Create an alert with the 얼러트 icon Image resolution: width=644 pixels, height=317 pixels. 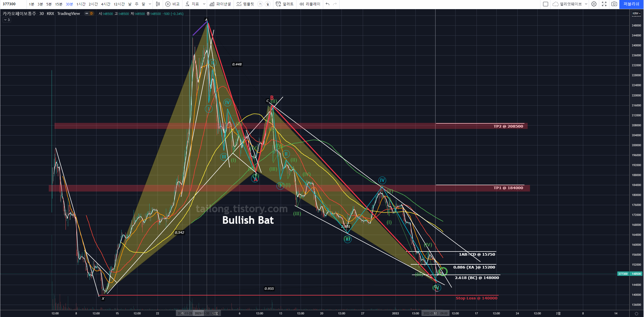tap(278, 4)
